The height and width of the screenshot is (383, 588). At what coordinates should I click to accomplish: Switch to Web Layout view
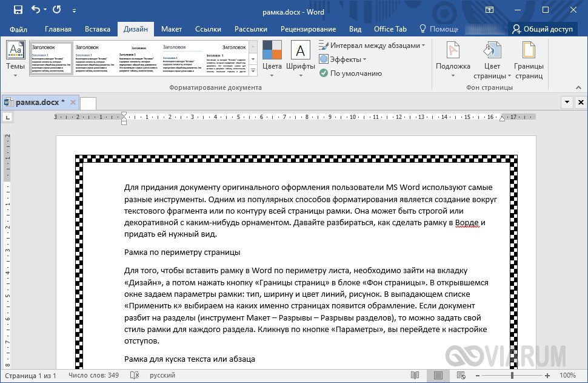tap(461, 376)
